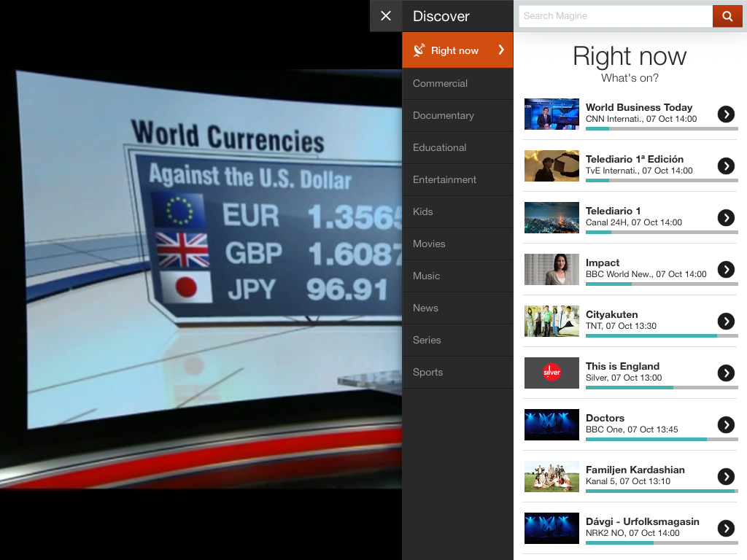Open the Music category
Viewport: 747px width, 560px height.
[x=457, y=276]
